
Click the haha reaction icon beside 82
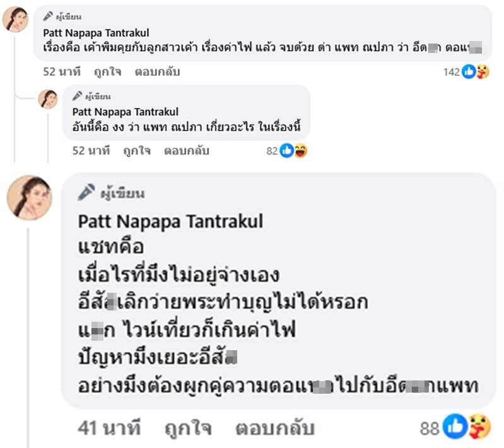[300, 151]
